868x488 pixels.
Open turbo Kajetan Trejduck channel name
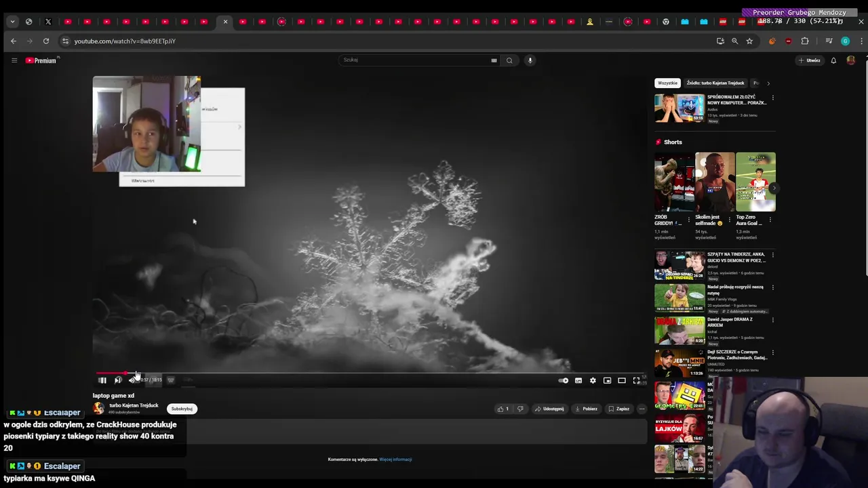pyautogui.click(x=134, y=405)
